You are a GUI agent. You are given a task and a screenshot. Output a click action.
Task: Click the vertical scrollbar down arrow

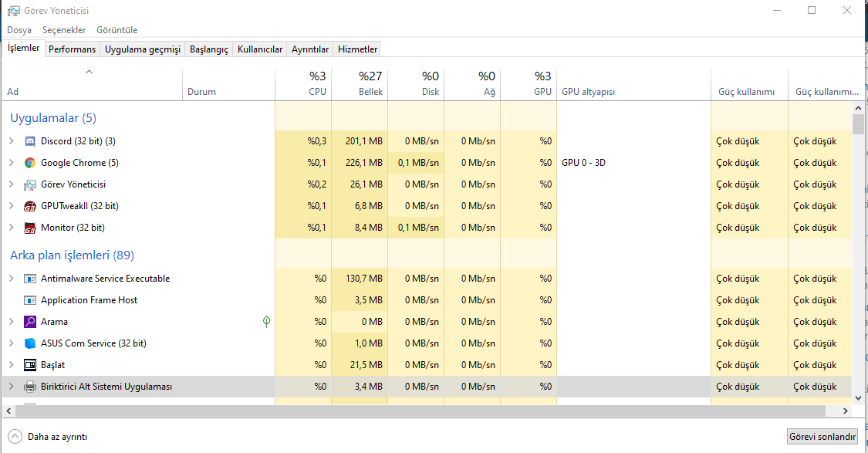click(858, 396)
